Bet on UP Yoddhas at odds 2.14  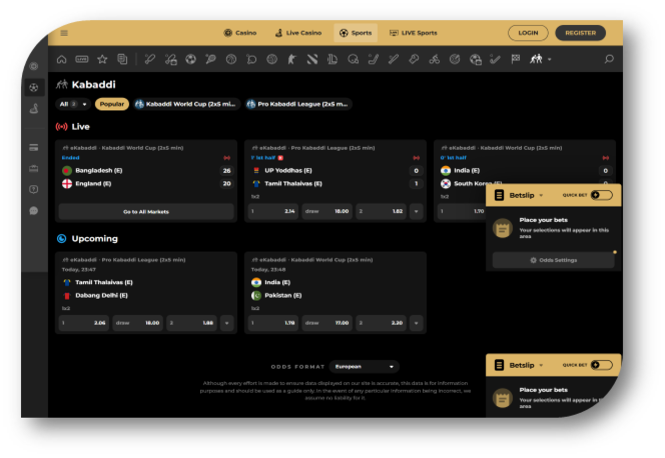[273, 211]
